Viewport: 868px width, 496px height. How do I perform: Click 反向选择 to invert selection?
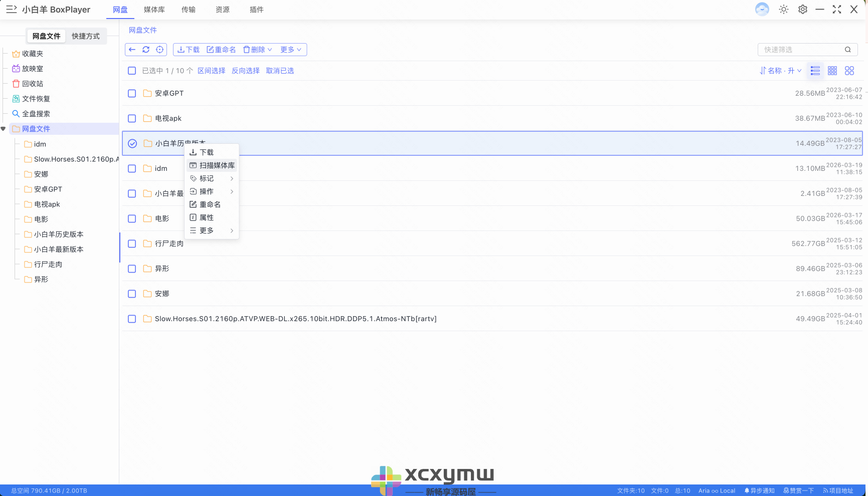click(x=245, y=71)
